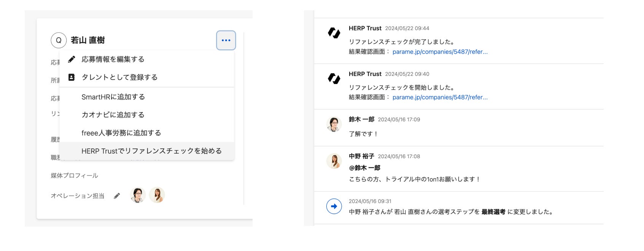Click first avatar with glasses under オペレーション担当
644x251 pixels.
point(138,195)
